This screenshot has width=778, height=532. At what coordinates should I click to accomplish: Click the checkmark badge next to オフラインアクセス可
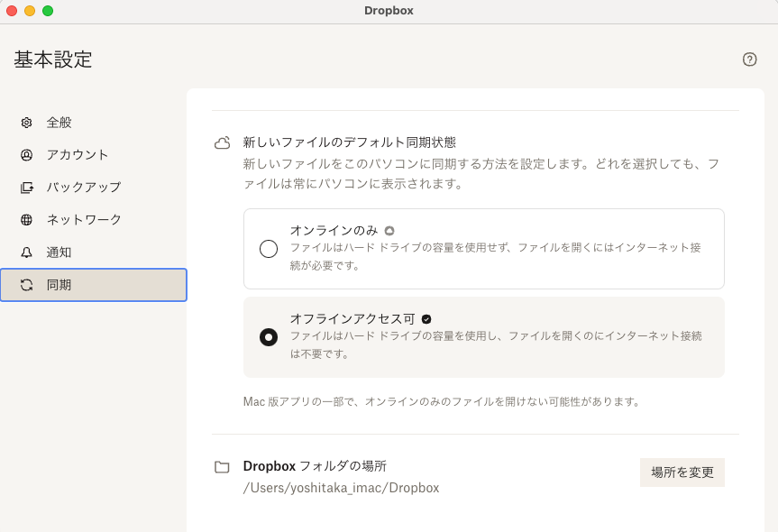(426, 319)
